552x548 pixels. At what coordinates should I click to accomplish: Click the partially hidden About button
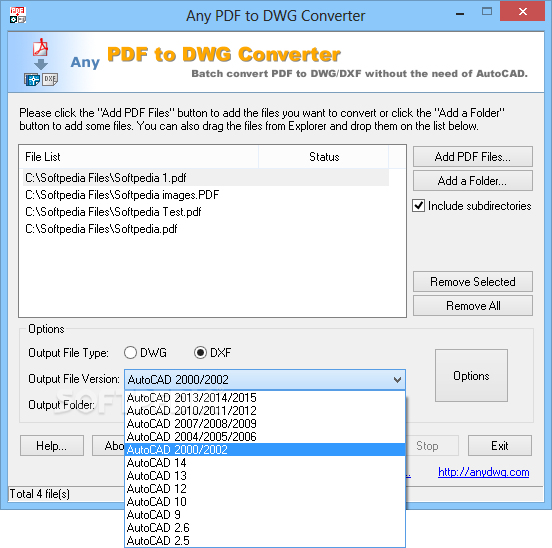[x=109, y=446]
